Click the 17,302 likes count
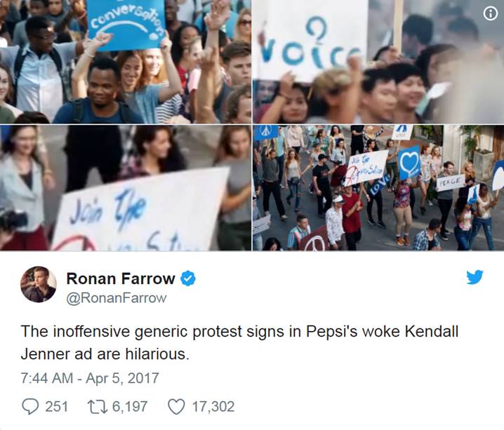The image size is (504, 430). point(213,407)
